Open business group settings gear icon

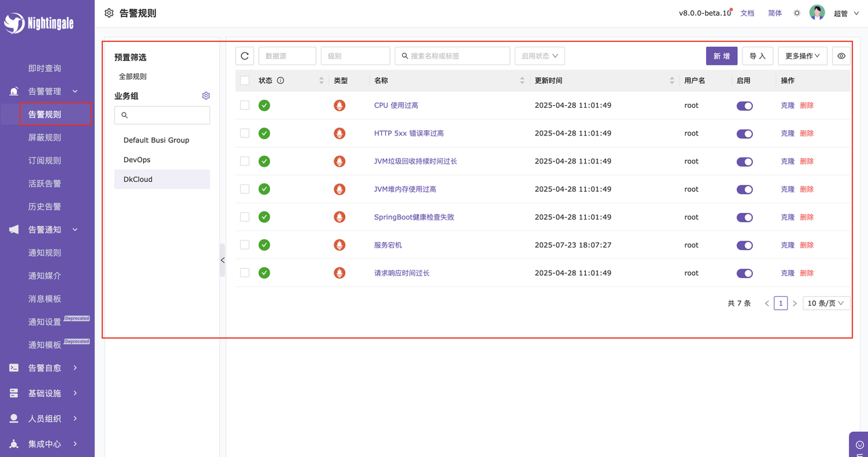click(206, 96)
